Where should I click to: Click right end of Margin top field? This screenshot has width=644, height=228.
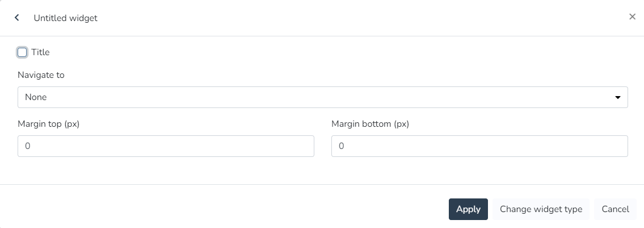305,146
